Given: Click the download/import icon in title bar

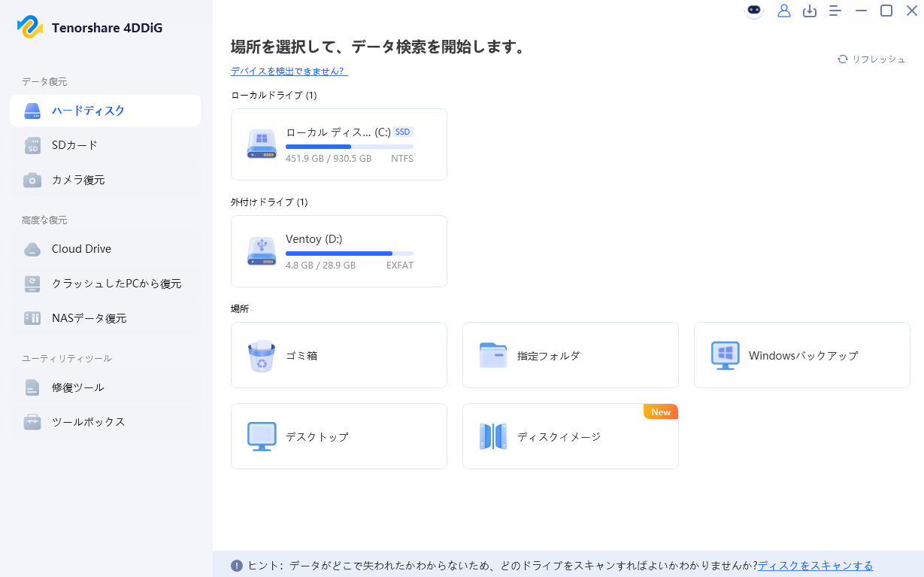Looking at the screenshot, I should pos(810,11).
